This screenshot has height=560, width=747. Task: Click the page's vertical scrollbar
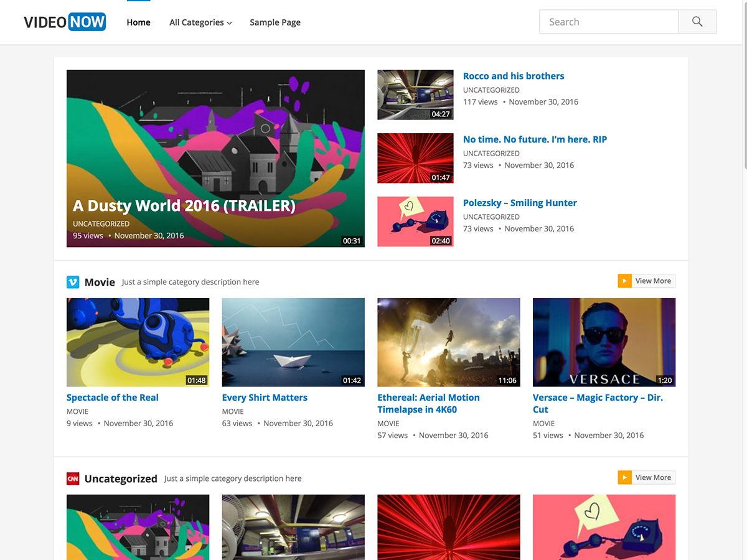(x=744, y=87)
